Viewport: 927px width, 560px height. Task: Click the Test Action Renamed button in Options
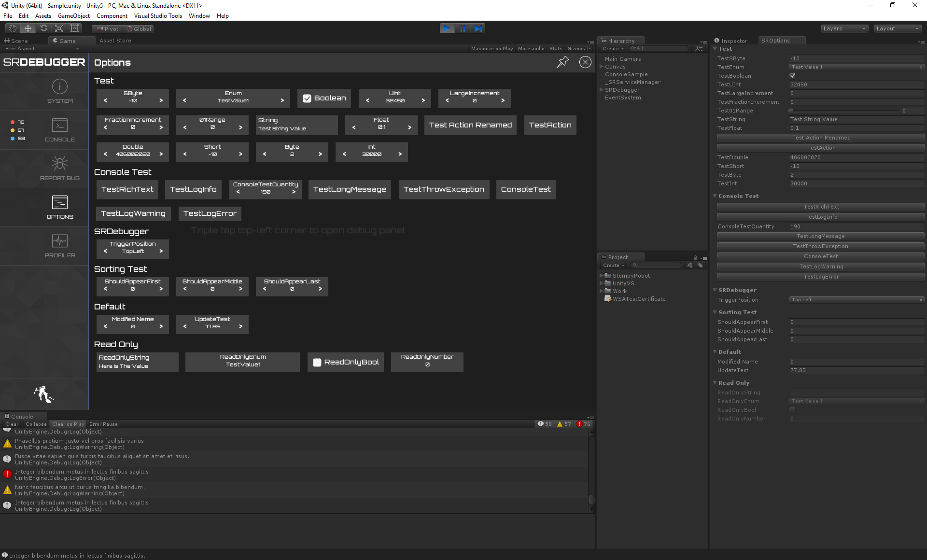pos(470,125)
